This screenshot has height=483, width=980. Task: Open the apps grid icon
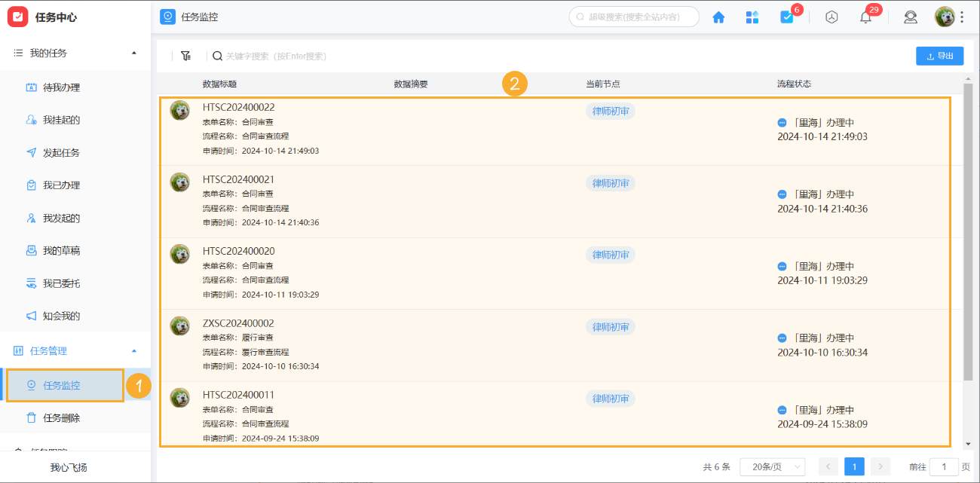click(752, 17)
